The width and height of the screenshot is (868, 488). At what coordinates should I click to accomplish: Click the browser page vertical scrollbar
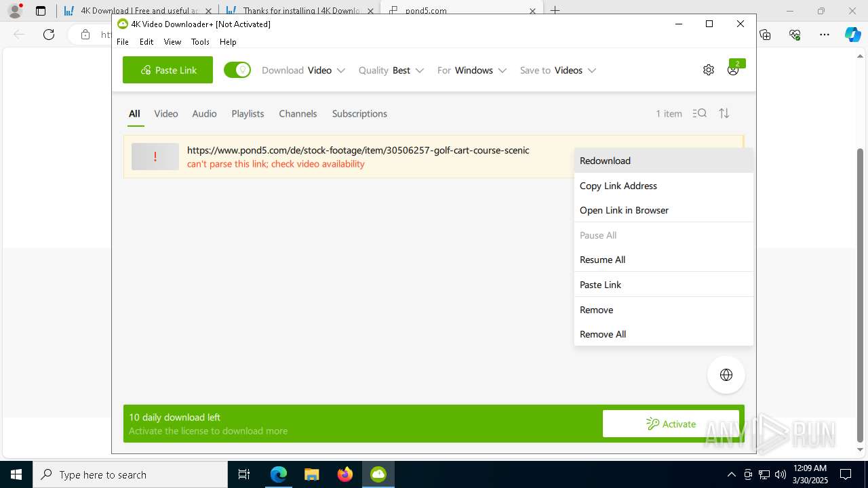click(x=861, y=294)
